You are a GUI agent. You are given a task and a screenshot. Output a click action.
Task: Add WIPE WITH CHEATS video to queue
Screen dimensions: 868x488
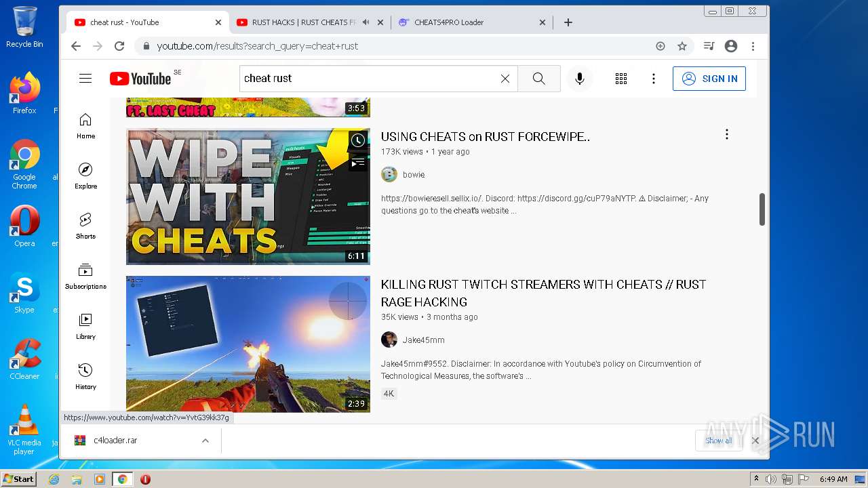[x=358, y=163]
